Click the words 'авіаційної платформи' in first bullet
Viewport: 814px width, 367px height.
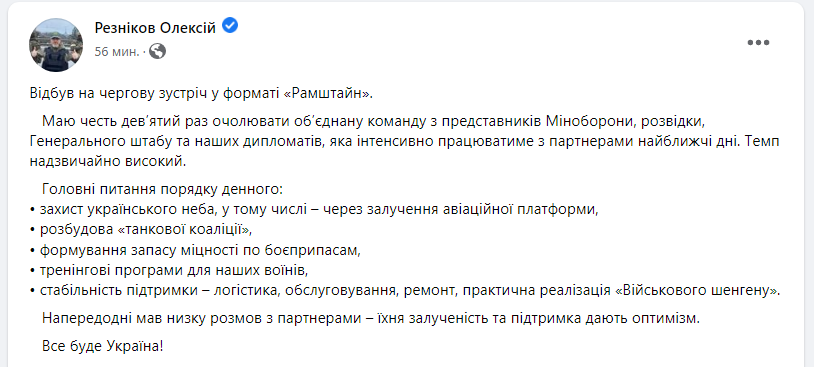(x=521, y=210)
